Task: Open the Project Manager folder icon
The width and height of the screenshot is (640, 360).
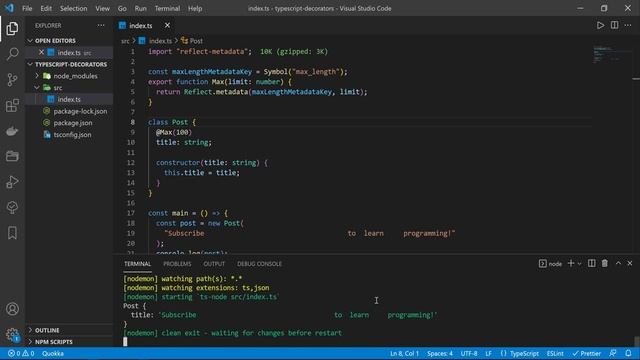Action: click(12, 156)
